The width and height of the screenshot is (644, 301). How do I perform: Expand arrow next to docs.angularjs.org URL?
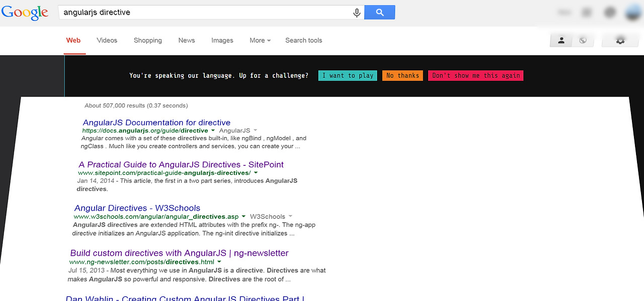[213, 131]
